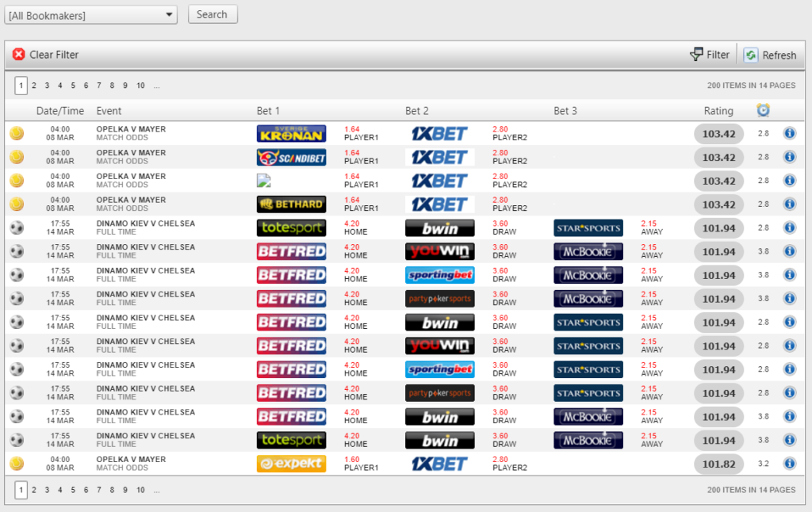Click Totesport logo in the McBookie row
Screen dimensions: 812x512
tap(292, 440)
